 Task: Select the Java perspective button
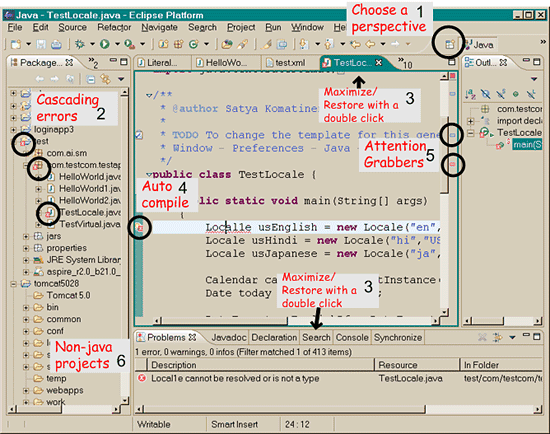(x=479, y=45)
